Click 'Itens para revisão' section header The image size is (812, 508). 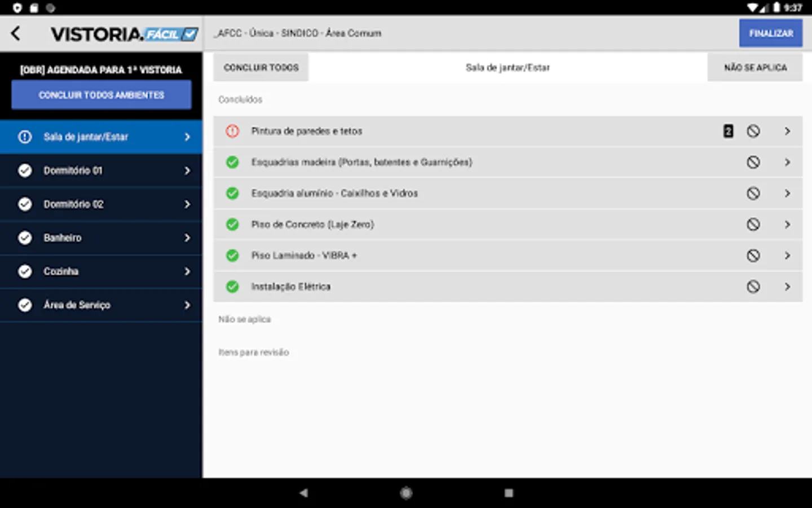[254, 352]
